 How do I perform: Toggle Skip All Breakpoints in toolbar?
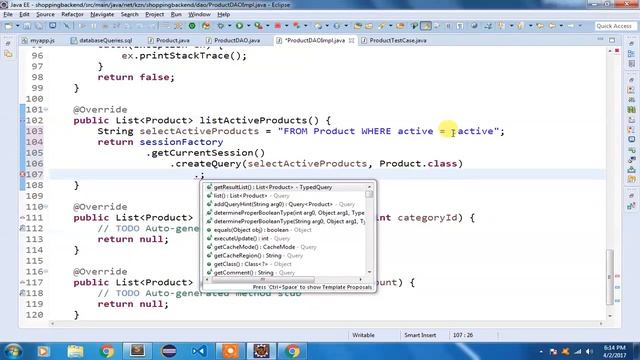tap(66, 26)
